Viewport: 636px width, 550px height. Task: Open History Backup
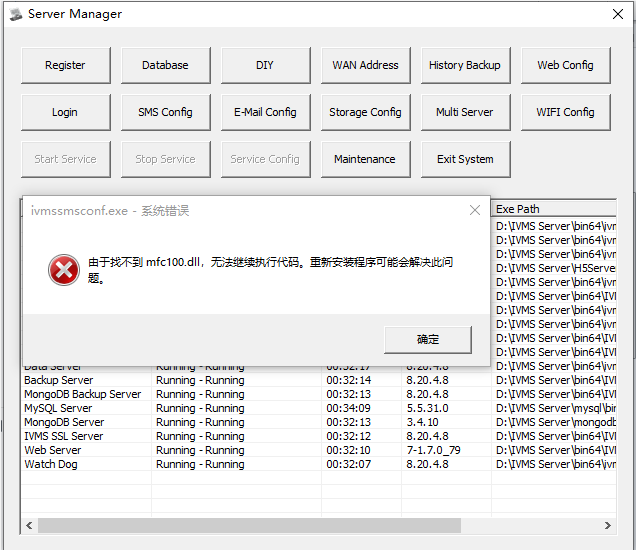coord(465,65)
